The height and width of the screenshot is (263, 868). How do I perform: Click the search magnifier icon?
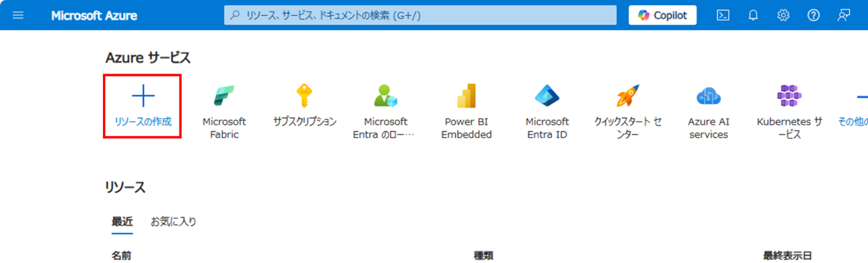coord(235,16)
